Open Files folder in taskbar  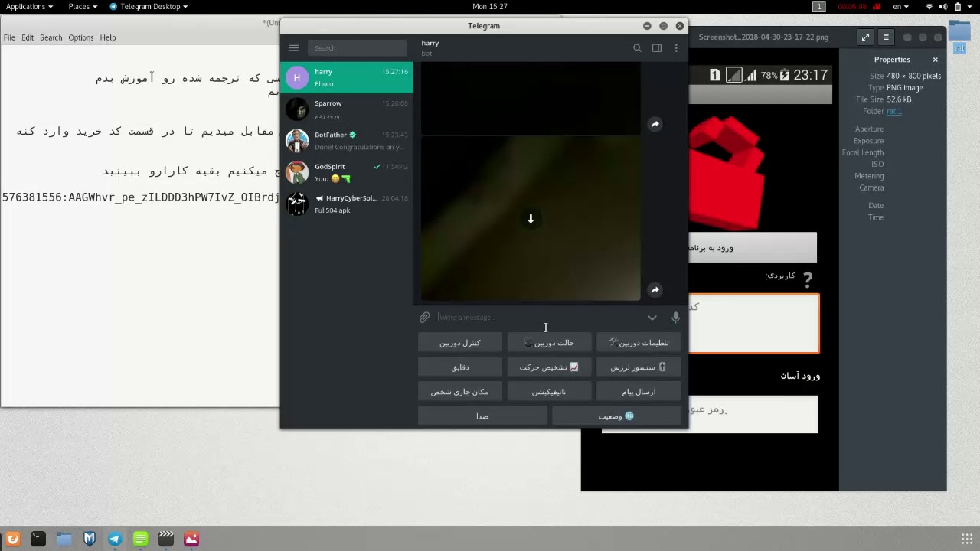click(x=64, y=540)
